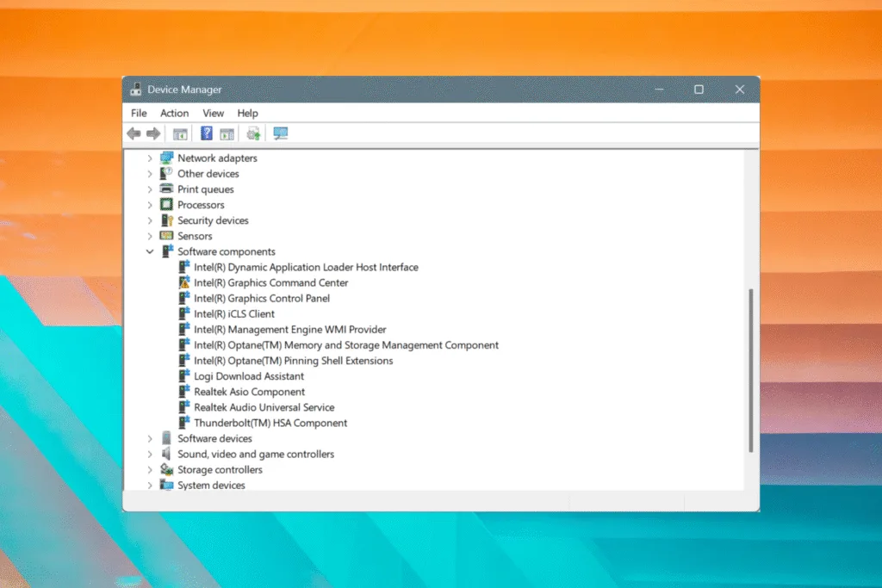Select the Network adapters label
The width and height of the screenshot is (882, 588).
pyautogui.click(x=217, y=158)
